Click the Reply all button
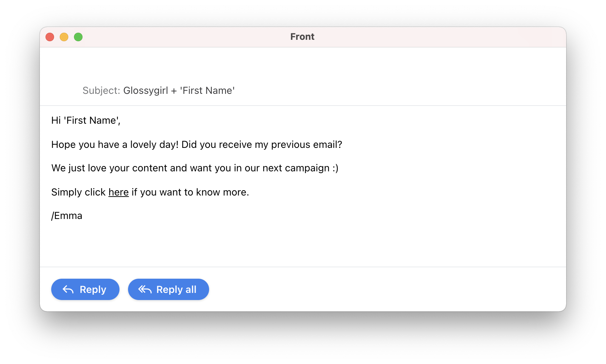 (x=169, y=289)
